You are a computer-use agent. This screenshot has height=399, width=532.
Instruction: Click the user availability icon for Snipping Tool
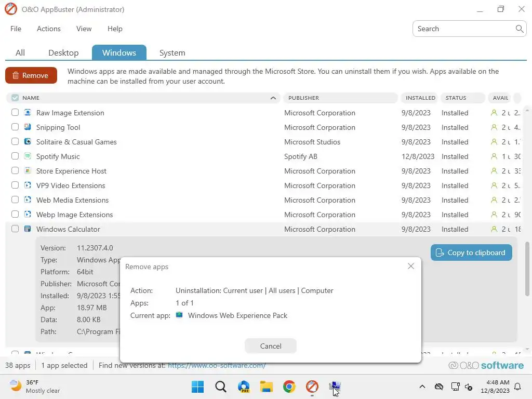(494, 127)
